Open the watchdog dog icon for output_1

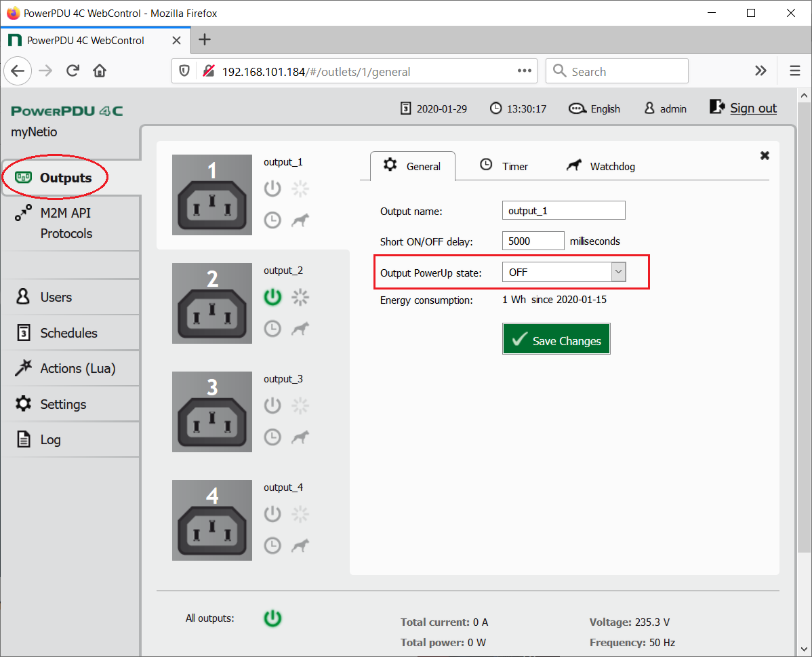pos(300,220)
